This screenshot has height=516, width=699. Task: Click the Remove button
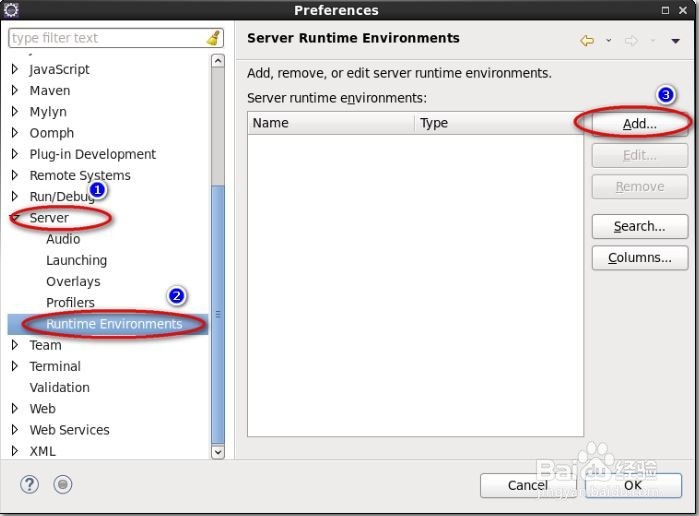pos(640,186)
